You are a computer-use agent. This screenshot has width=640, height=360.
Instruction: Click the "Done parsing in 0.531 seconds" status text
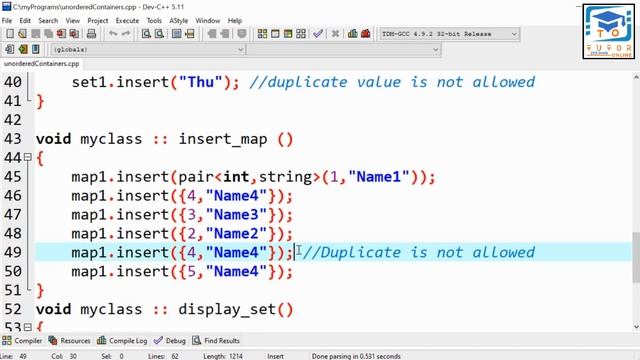coord(356,356)
